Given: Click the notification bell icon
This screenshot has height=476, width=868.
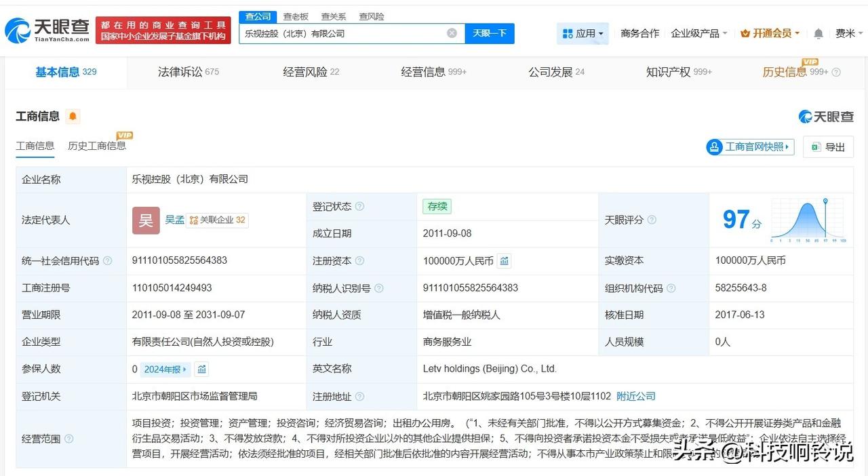Looking at the screenshot, I should point(818,33).
